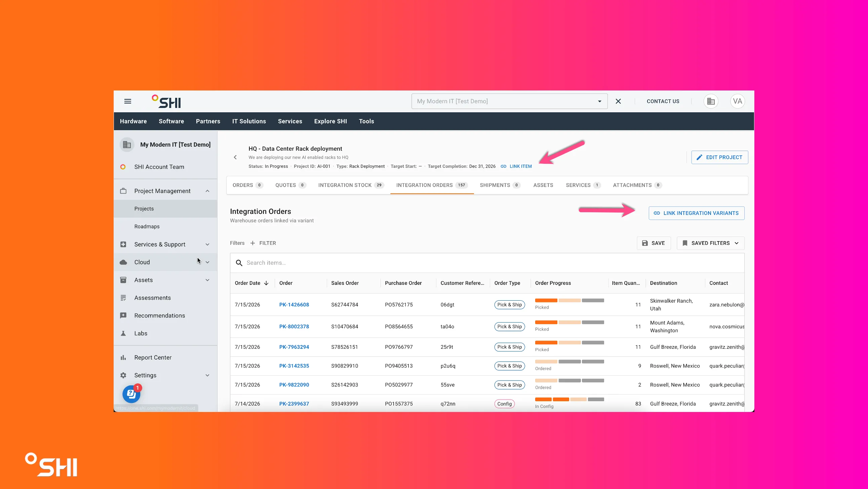Click the Recommendations comment icon
Image resolution: width=868 pixels, height=489 pixels.
[123, 315]
